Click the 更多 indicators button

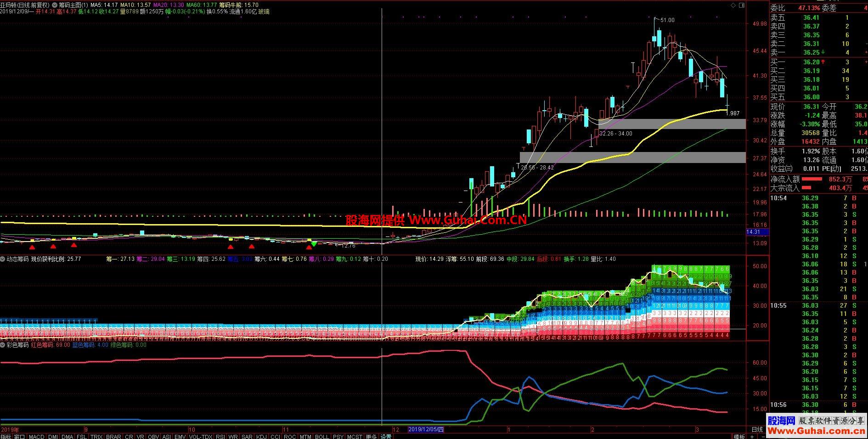pyautogui.click(x=371, y=436)
